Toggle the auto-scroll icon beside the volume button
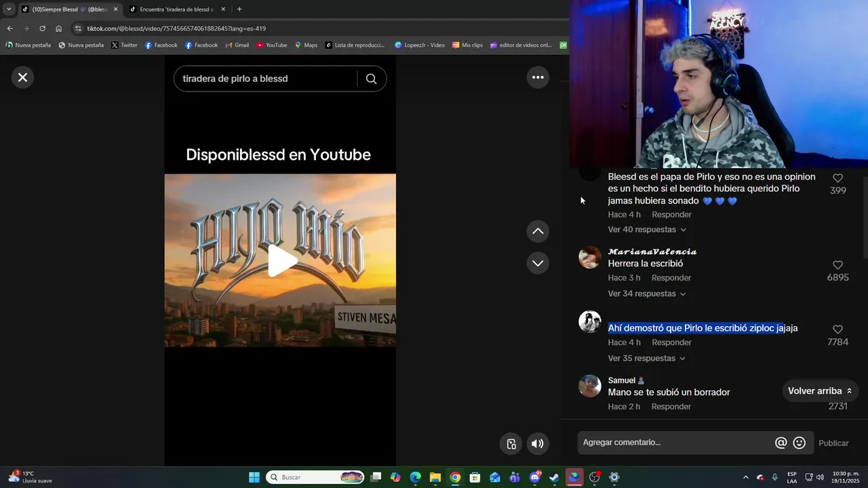 (511, 444)
